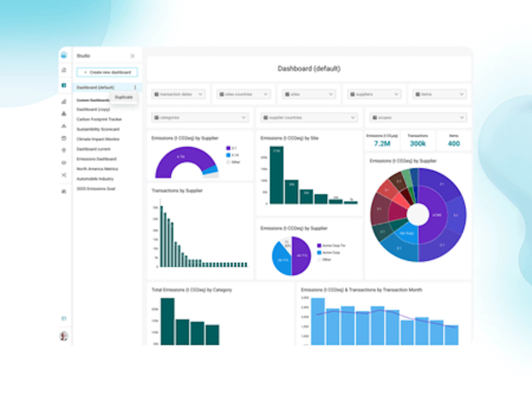Collapse the Studio panel with arrow icon
Screen dimensions: 532x402
(x=133, y=56)
